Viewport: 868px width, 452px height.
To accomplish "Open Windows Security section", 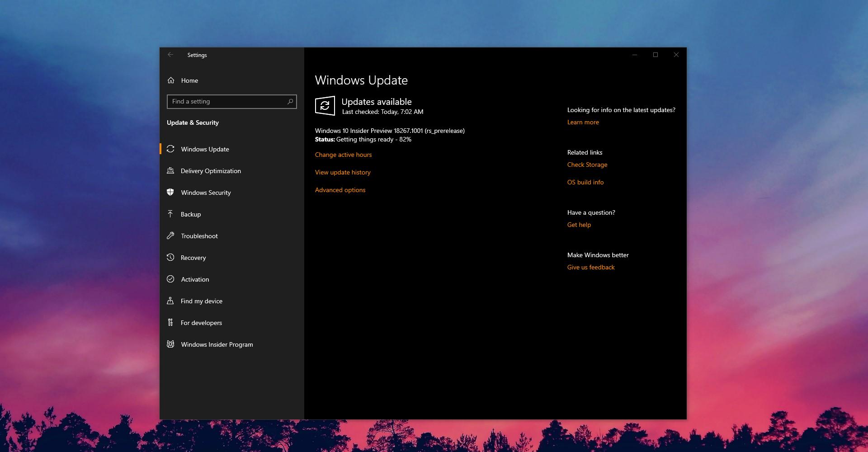I will click(232, 193).
